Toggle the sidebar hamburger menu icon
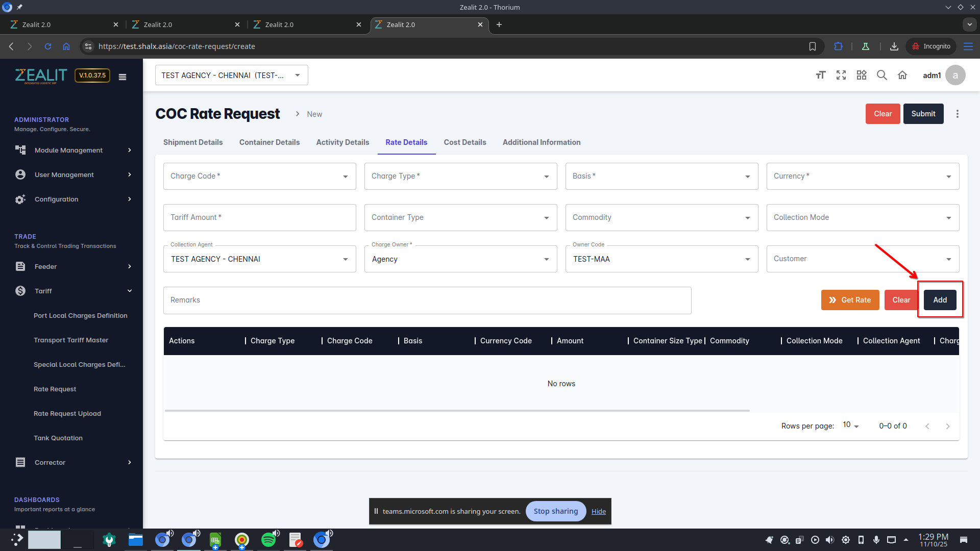Screen dimensions: 980x551 coord(122,77)
